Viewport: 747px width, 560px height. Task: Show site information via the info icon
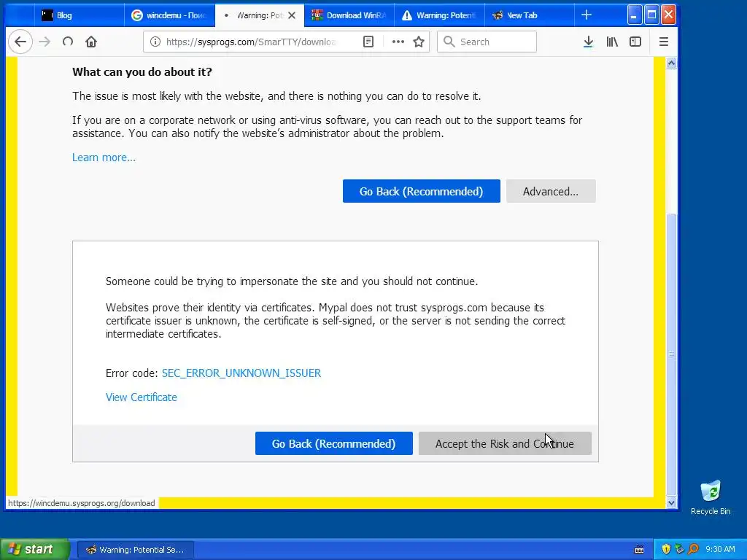pyautogui.click(x=155, y=42)
